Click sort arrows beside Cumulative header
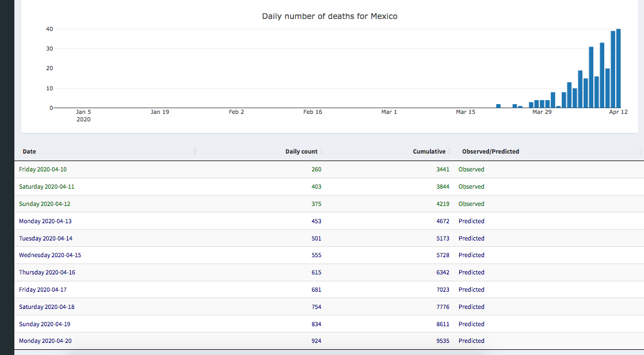The image size is (644, 355). coord(449,151)
